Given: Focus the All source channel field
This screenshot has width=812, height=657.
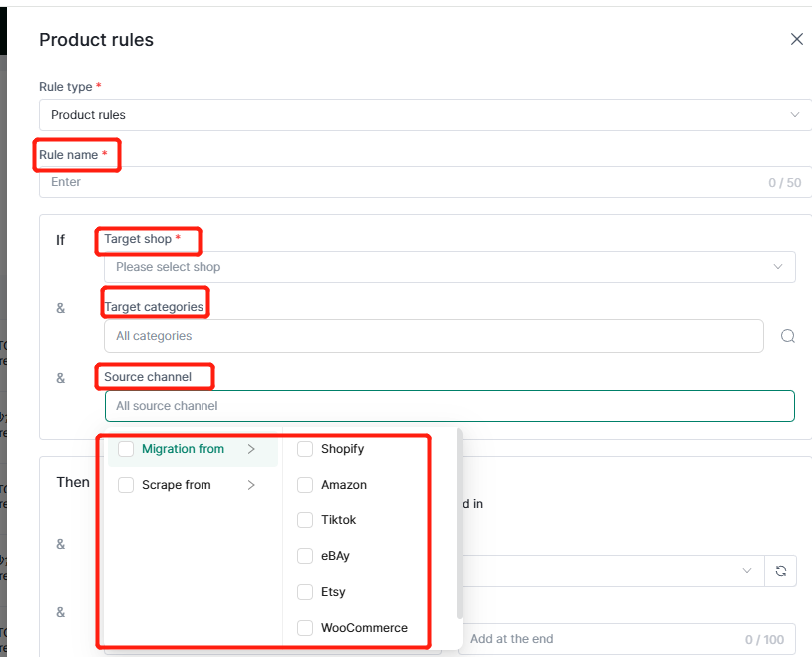Looking at the screenshot, I should click(449, 406).
